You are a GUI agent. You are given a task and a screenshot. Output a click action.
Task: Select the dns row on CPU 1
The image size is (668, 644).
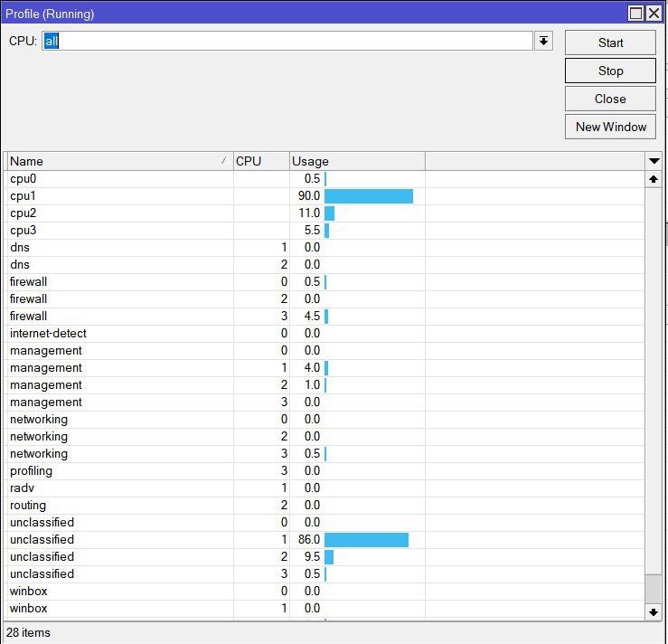point(326,248)
